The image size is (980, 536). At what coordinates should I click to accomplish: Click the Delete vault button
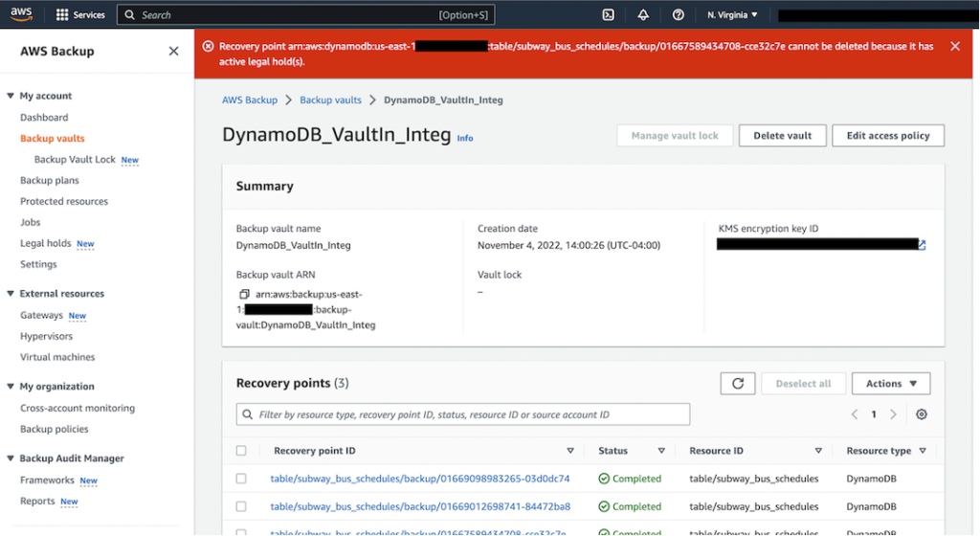(x=783, y=136)
